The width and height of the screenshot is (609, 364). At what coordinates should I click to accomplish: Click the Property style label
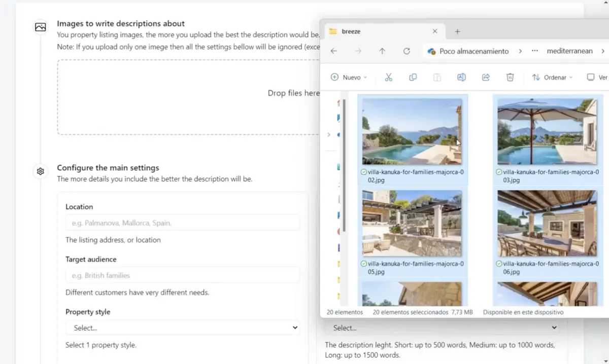[88, 312]
